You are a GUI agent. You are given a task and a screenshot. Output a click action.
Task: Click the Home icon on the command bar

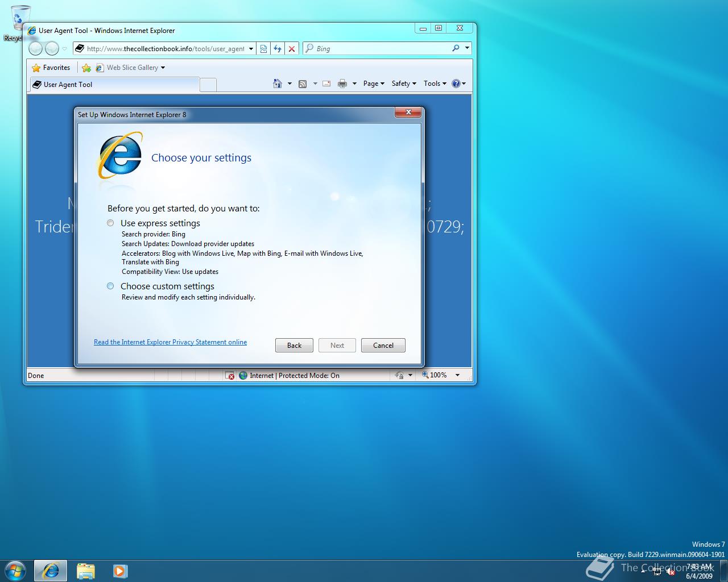click(278, 83)
